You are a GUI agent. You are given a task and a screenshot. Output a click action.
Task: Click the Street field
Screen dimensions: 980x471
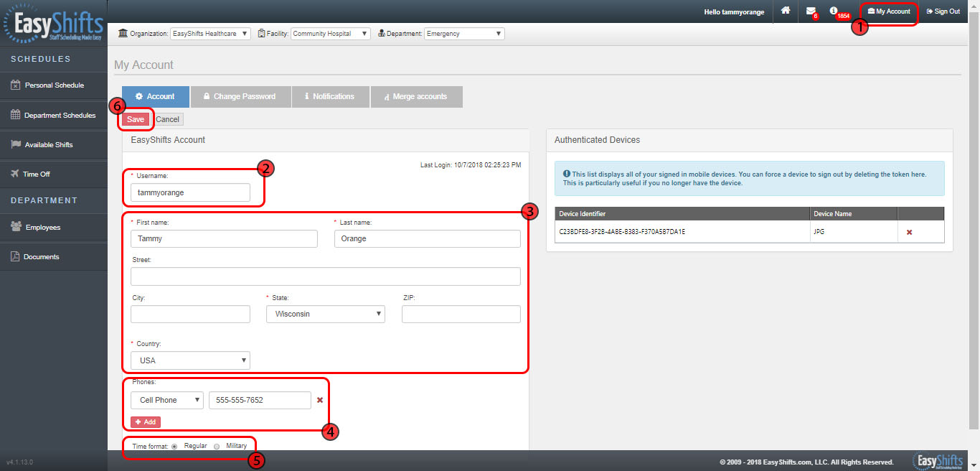pos(326,276)
